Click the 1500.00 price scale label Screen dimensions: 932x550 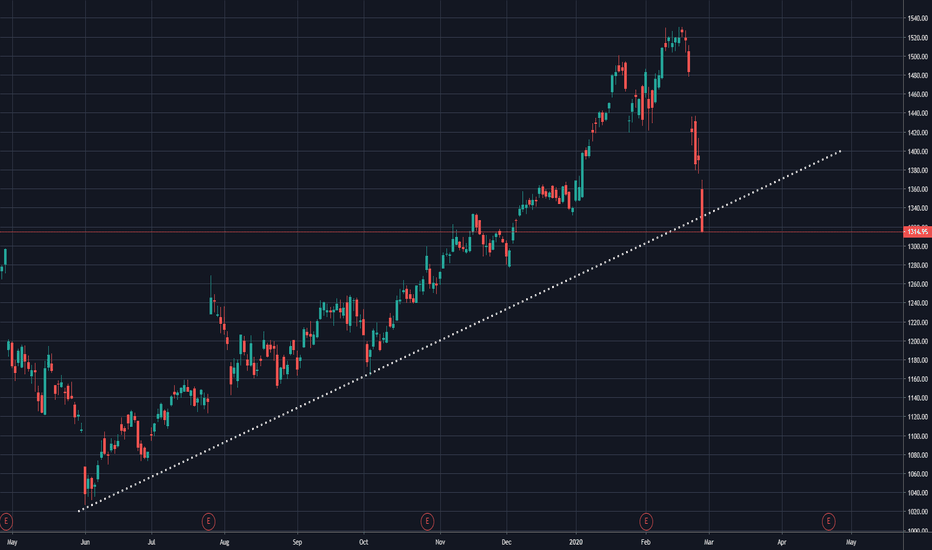918,56
